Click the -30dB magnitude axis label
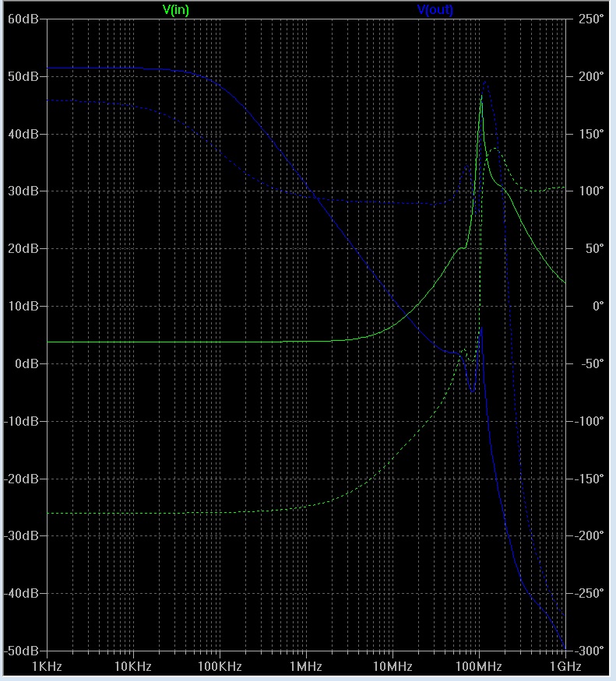616x681 pixels. coord(21,535)
